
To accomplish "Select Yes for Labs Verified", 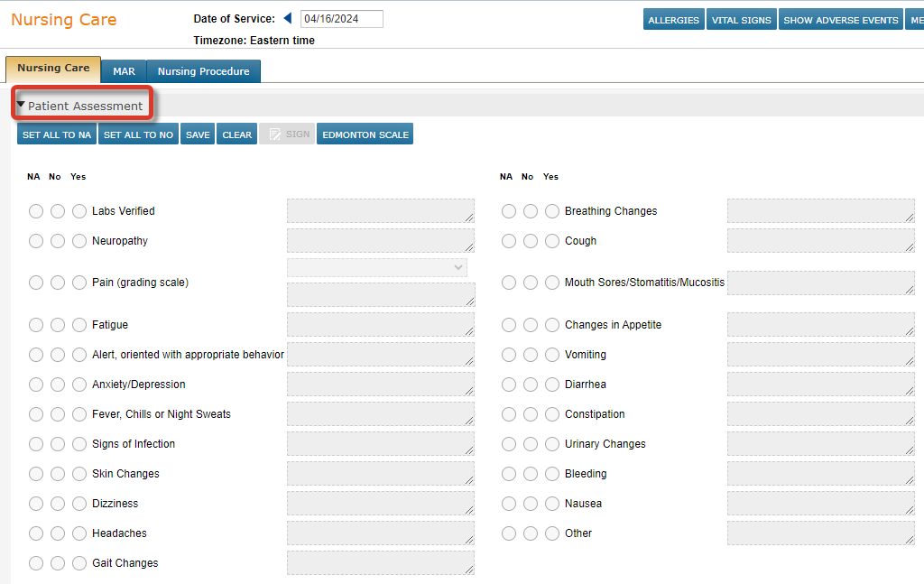I will (79, 211).
